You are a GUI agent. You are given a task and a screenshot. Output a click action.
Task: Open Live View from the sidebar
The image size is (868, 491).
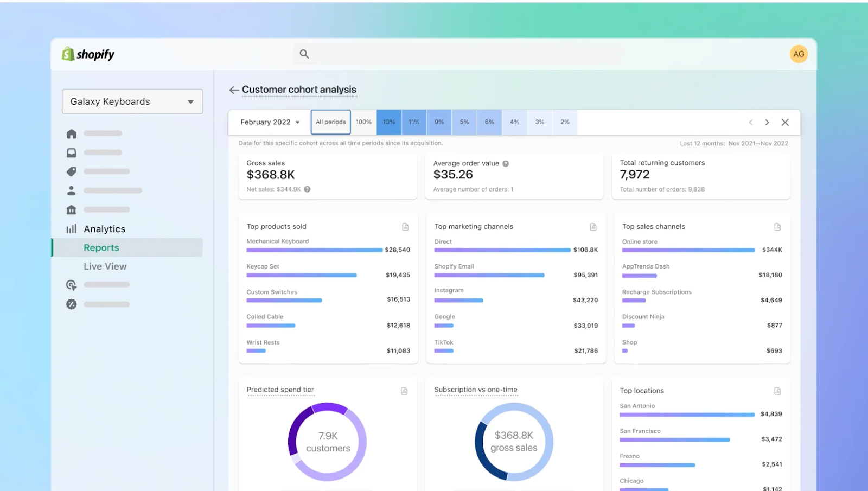coord(105,266)
